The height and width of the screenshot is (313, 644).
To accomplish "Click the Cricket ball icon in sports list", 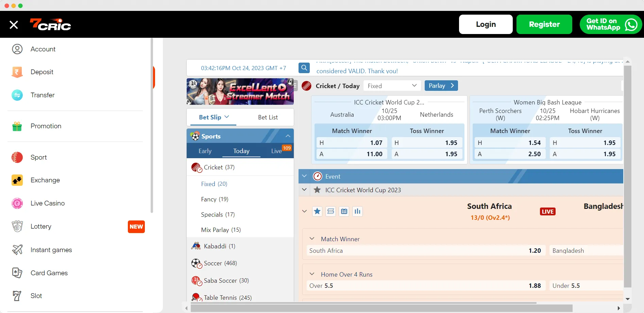I will [197, 167].
